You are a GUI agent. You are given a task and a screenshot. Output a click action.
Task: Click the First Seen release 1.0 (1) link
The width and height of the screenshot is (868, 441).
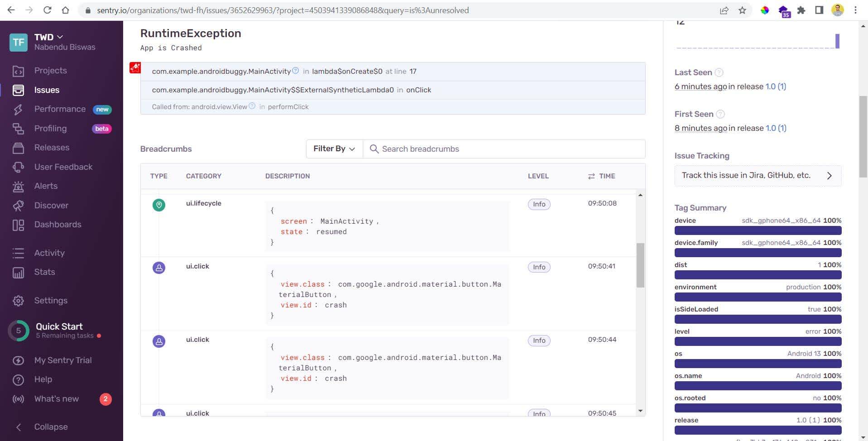(x=776, y=128)
